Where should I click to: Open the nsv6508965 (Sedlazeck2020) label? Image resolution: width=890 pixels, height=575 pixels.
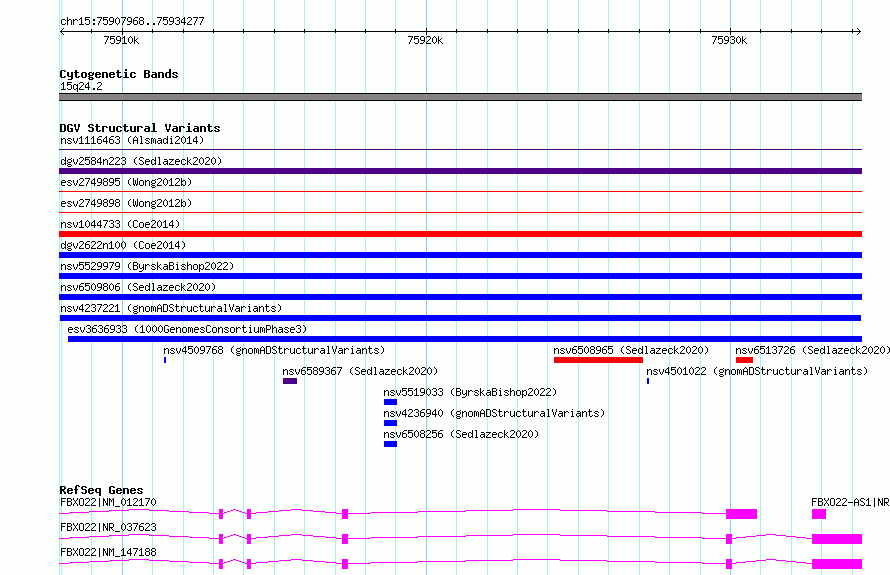pos(631,350)
